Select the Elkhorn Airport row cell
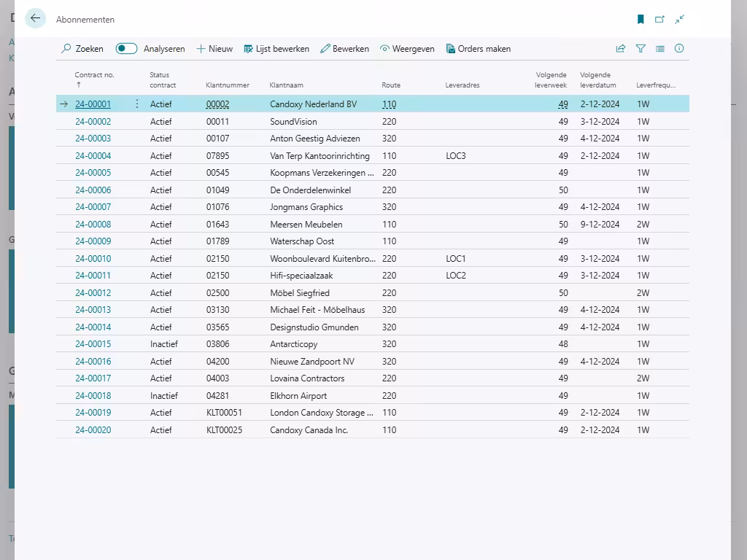Viewport: 747px width, 560px height. [x=298, y=396]
